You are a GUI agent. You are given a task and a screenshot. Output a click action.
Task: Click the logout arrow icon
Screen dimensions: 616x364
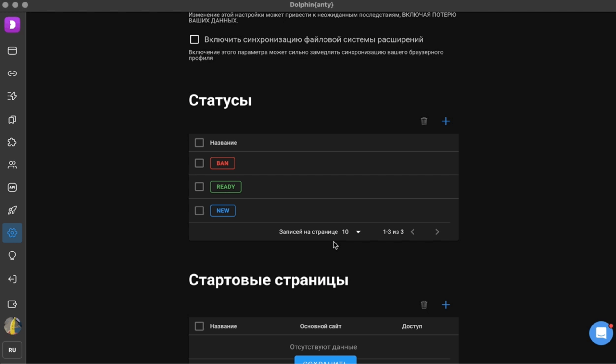coord(12,279)
